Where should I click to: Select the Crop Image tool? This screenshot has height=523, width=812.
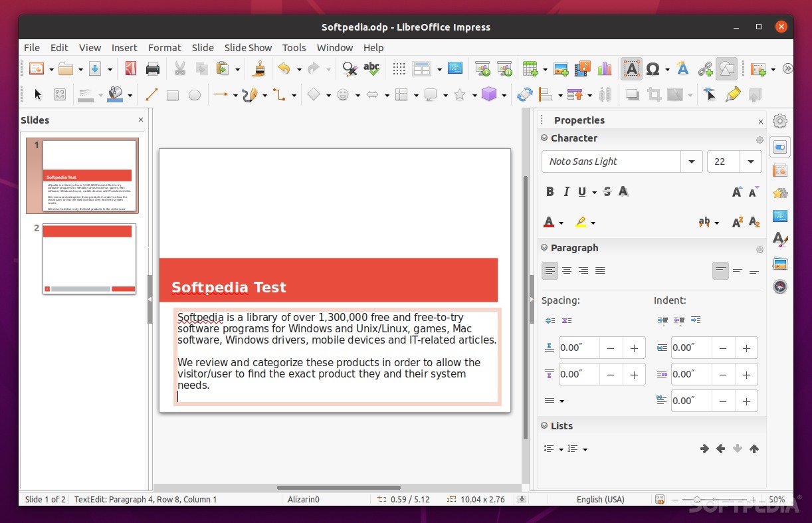tap(654, 94)
